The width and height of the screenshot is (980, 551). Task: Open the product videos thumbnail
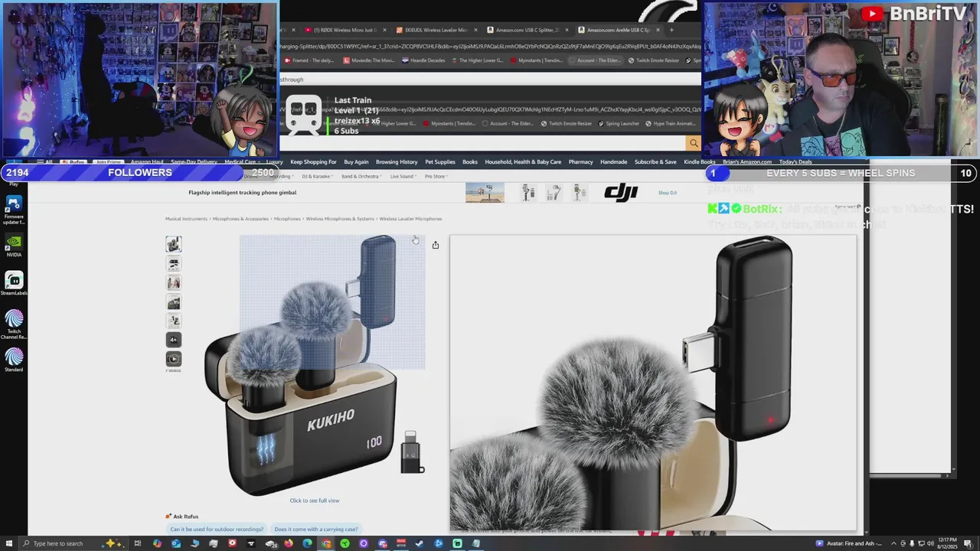click(x=174, y=359)
